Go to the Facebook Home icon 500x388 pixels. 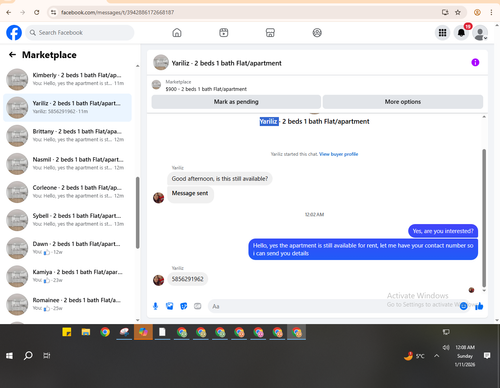click(177, 33)
